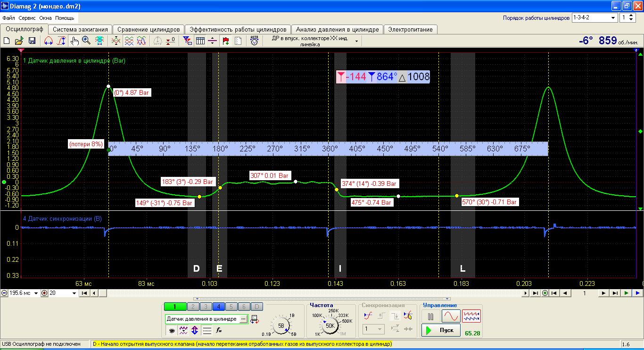This screenshot has height=350, width=644.
Task: Open the Окна menu
Action: [45, 18]
